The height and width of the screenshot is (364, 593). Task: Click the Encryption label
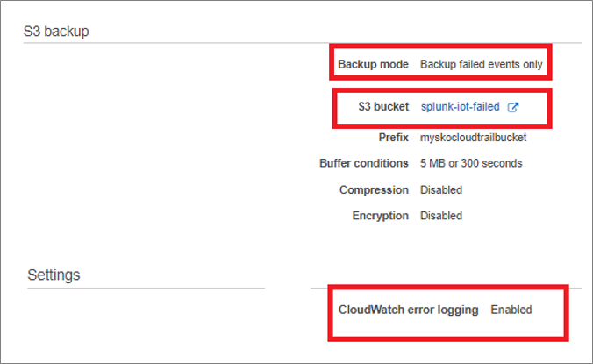[380, 216]
